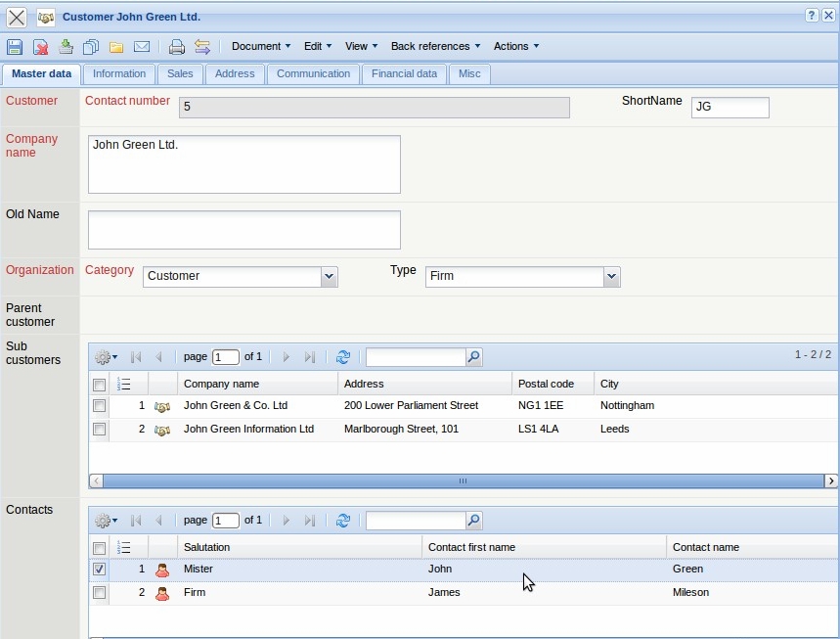Open the email envelope icon
The width and height of the screenshot is (840, 639).
(x=142, y=46)
